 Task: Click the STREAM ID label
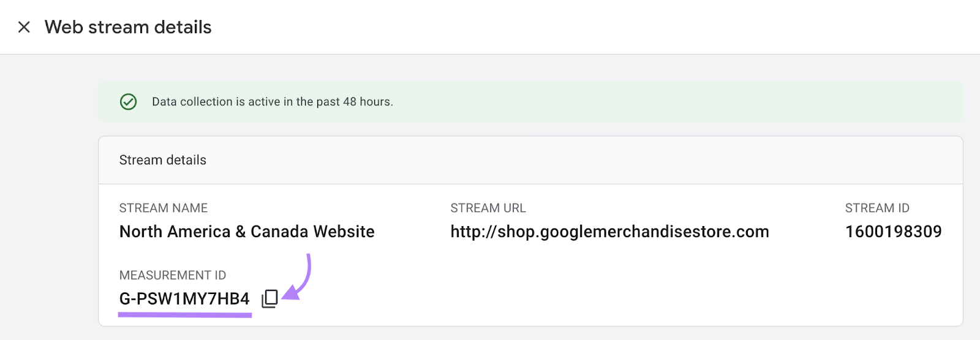click(877, 208)
